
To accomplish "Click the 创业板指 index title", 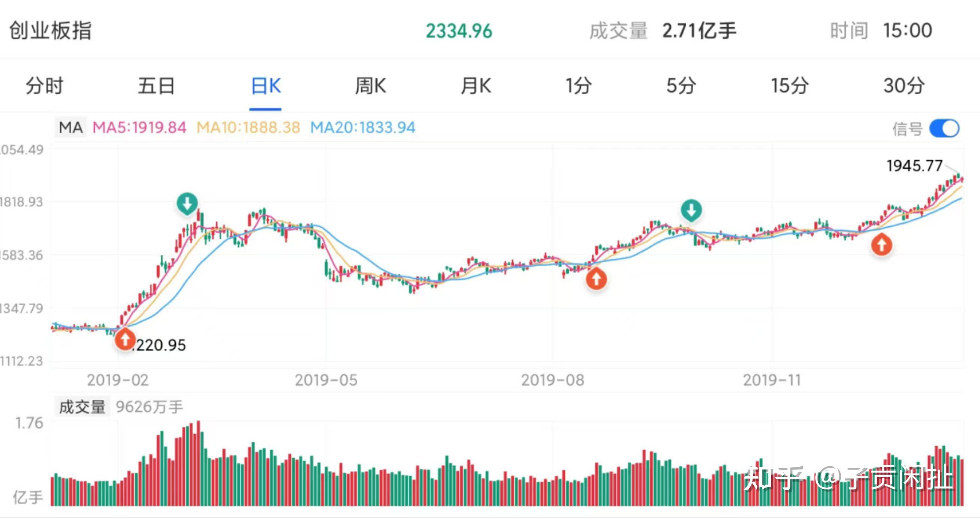I will click(50, 30).
